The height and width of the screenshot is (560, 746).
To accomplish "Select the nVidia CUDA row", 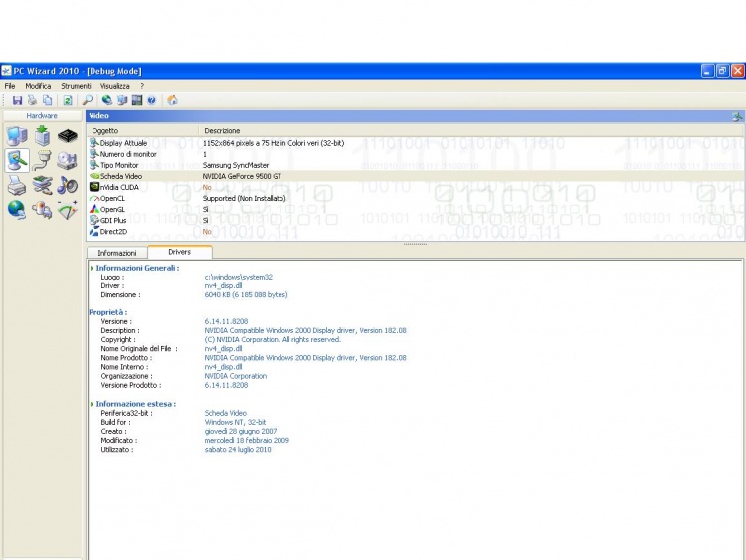I will [x=119, y=187].
